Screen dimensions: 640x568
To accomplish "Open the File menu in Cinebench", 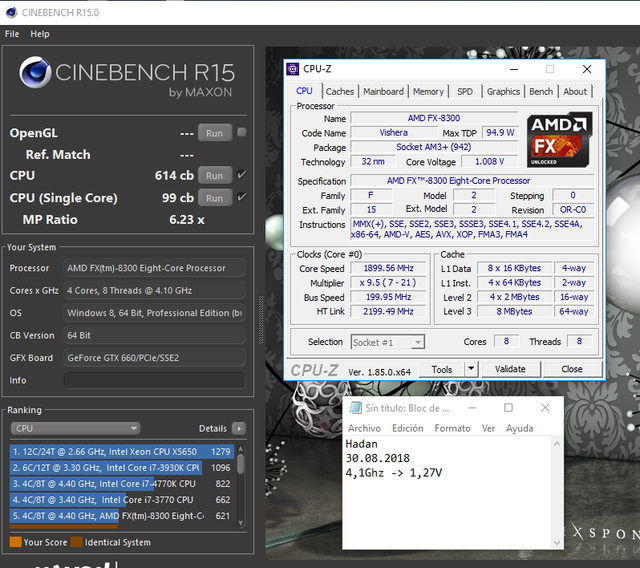I will (x=12, y=34).
